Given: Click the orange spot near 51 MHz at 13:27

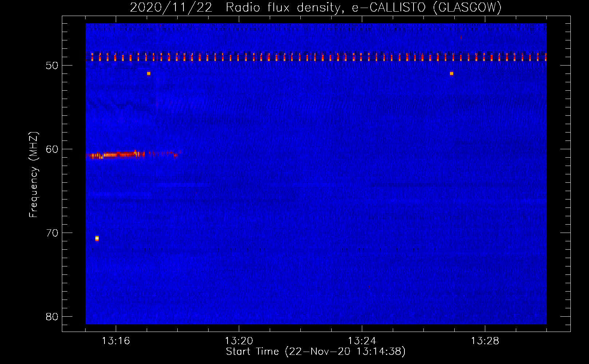Looking at the screenshot, I should 451,74.
